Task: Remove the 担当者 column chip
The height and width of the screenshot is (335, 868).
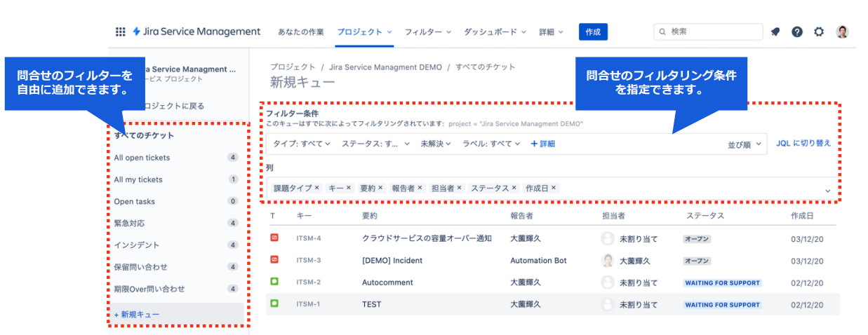Action: [x=459, y=188]
